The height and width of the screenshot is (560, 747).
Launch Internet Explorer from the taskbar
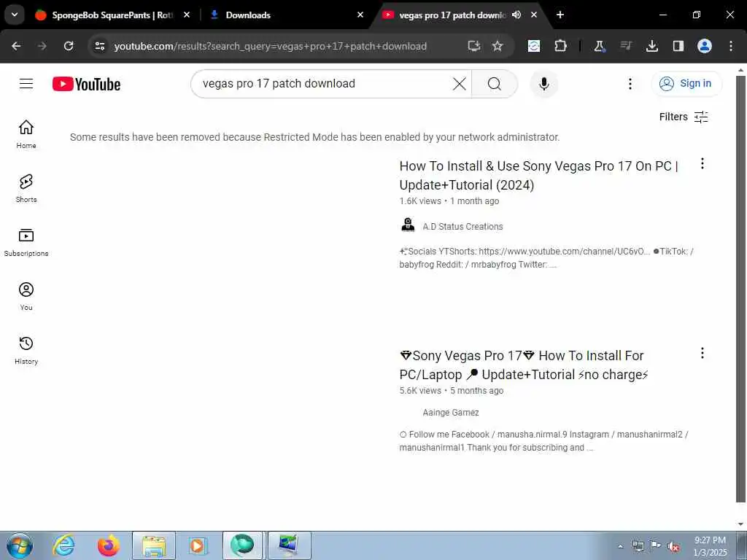[x=64, y=545]
